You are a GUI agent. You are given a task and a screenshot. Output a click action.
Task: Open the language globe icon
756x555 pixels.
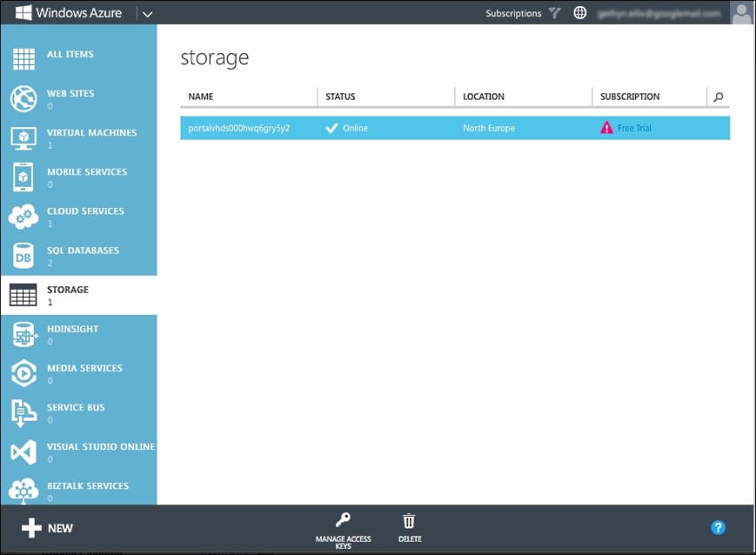[580, 13]
